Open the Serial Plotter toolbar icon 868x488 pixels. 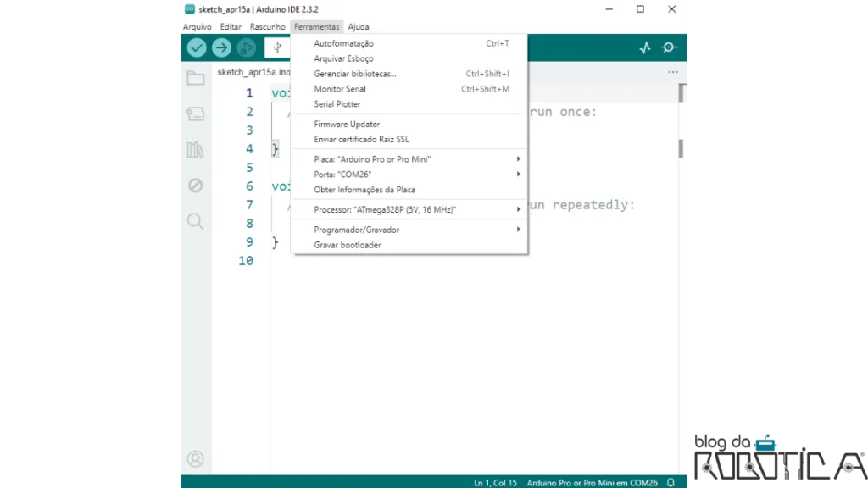[645, 47]
